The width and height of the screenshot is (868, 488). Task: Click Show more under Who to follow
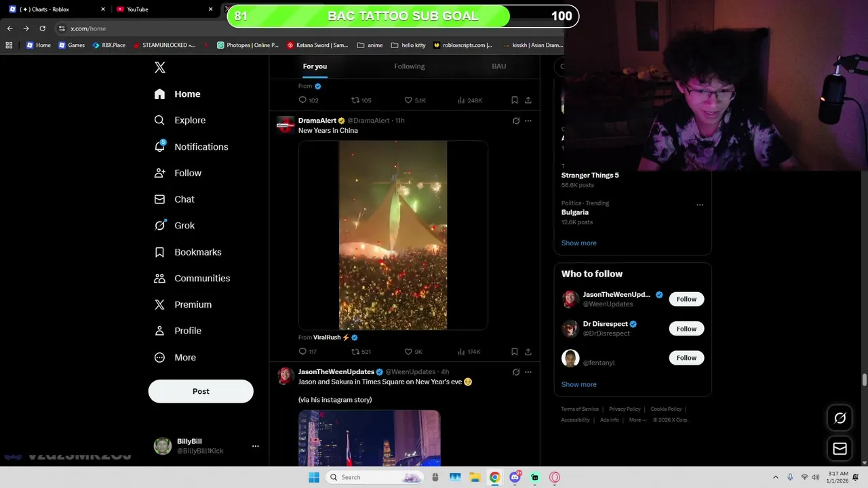(x=579, y=384)
